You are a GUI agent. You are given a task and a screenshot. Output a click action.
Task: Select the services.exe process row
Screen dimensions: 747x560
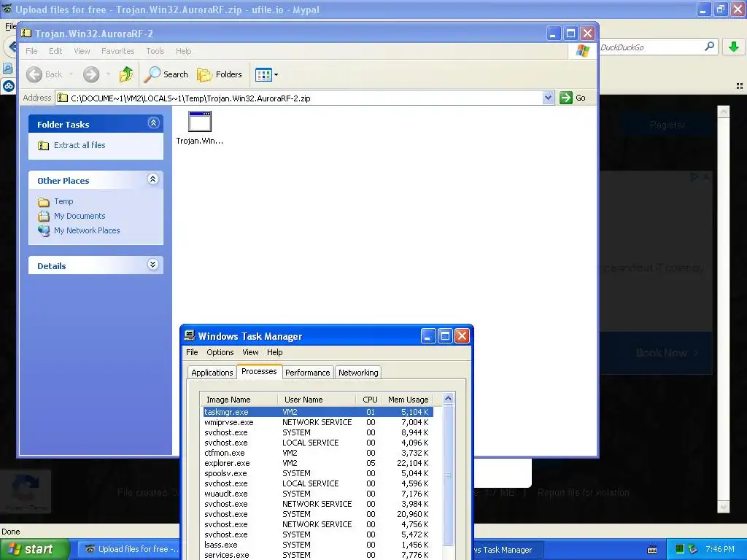pos(318,555)
